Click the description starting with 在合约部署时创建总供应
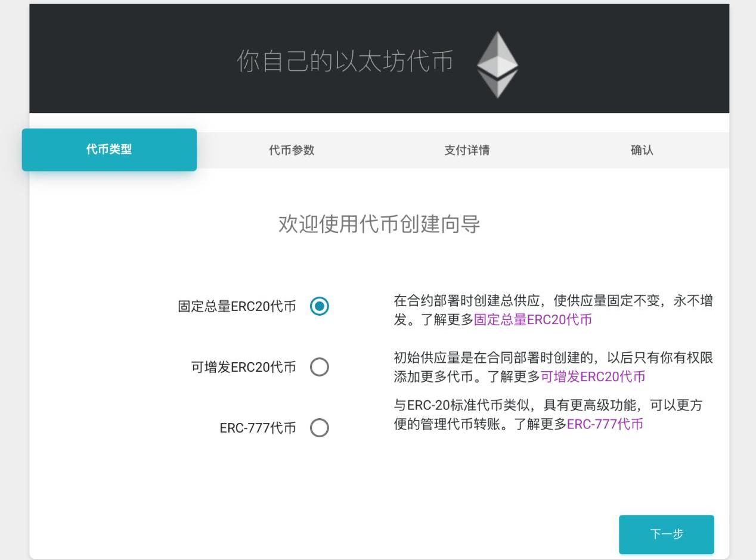 tap(552, 301)
